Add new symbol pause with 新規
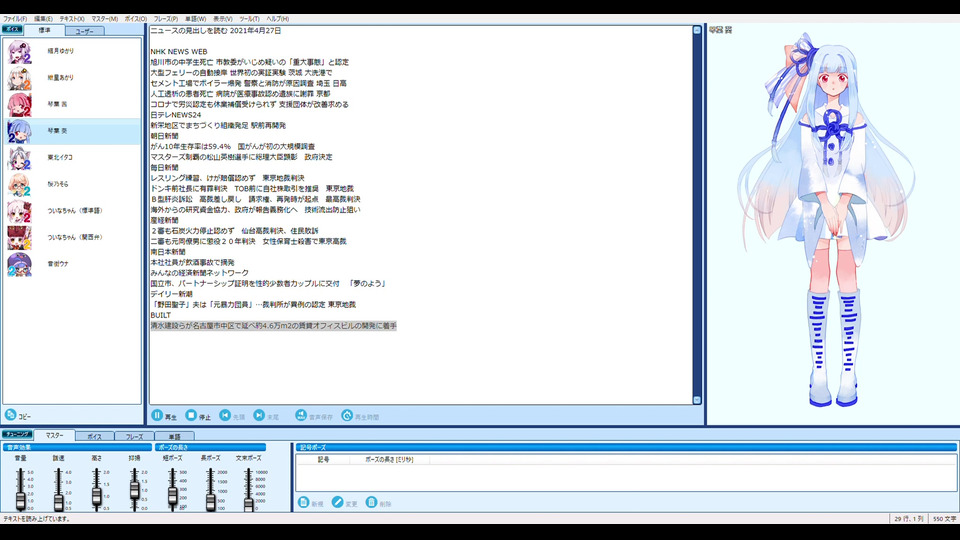Viewport: 960px width, 540px height. point(304,503)
